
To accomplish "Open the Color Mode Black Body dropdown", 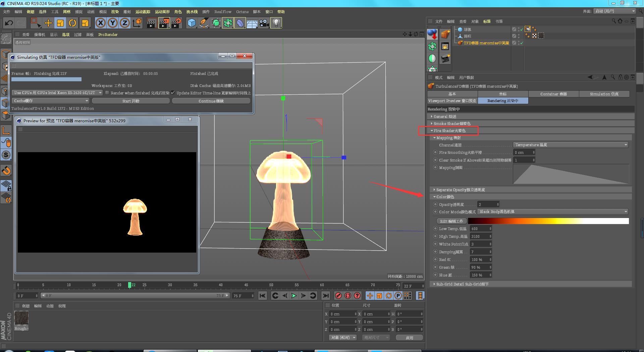I will [552, 212].
